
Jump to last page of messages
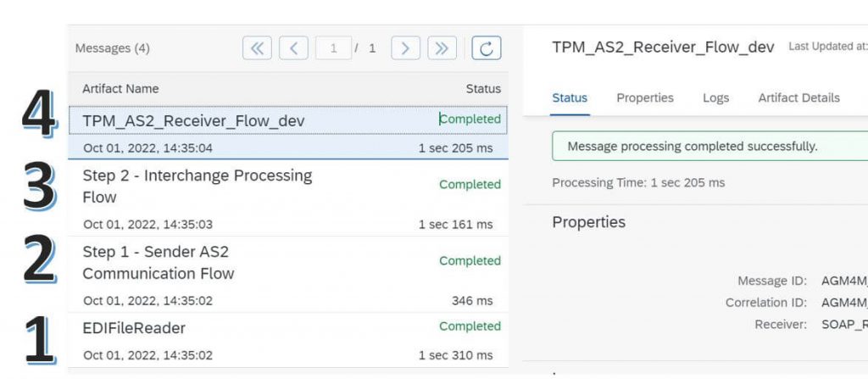coord(442,48)
